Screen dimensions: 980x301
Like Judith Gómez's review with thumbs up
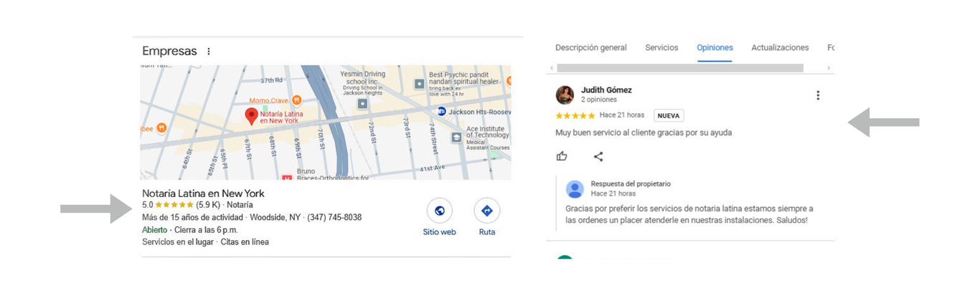(x=562, y=156)
